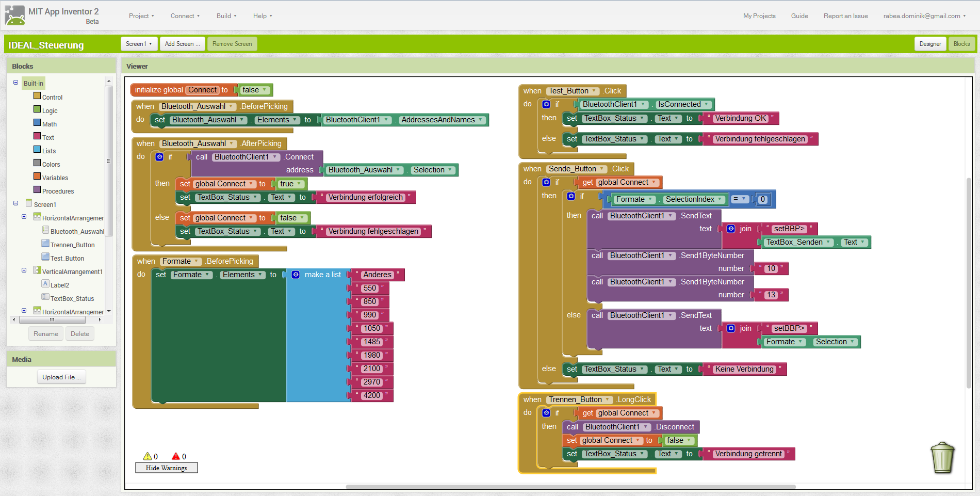Click the Remove Screen button
The height and width of the screenshot is (496, 980).
[232, 44]
